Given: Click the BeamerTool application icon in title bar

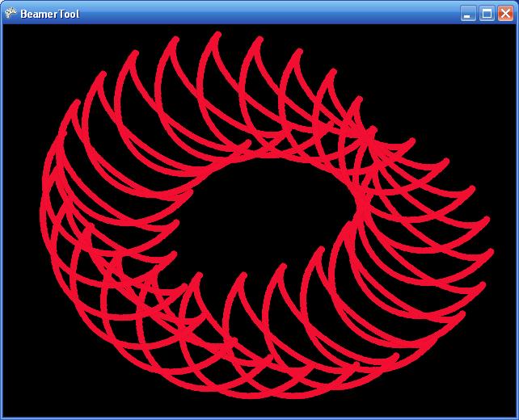Looking at the screenshot, I should click(11, 13).
